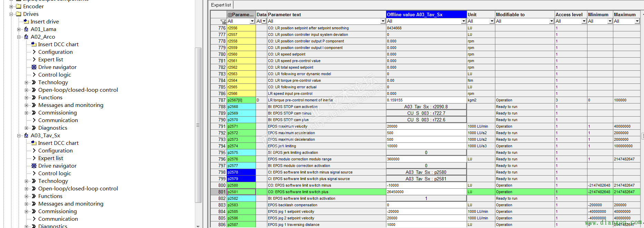
Task: Open the Parameter text filter dropdown
Action: click(x=383, y=21)
